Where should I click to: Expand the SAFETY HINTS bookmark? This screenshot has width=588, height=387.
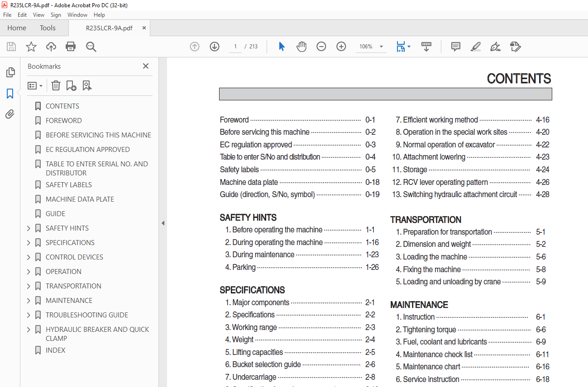coord(29,228)
